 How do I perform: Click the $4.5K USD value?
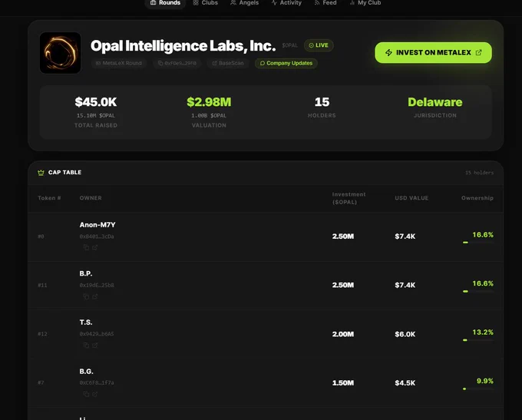tap(405, 383)
